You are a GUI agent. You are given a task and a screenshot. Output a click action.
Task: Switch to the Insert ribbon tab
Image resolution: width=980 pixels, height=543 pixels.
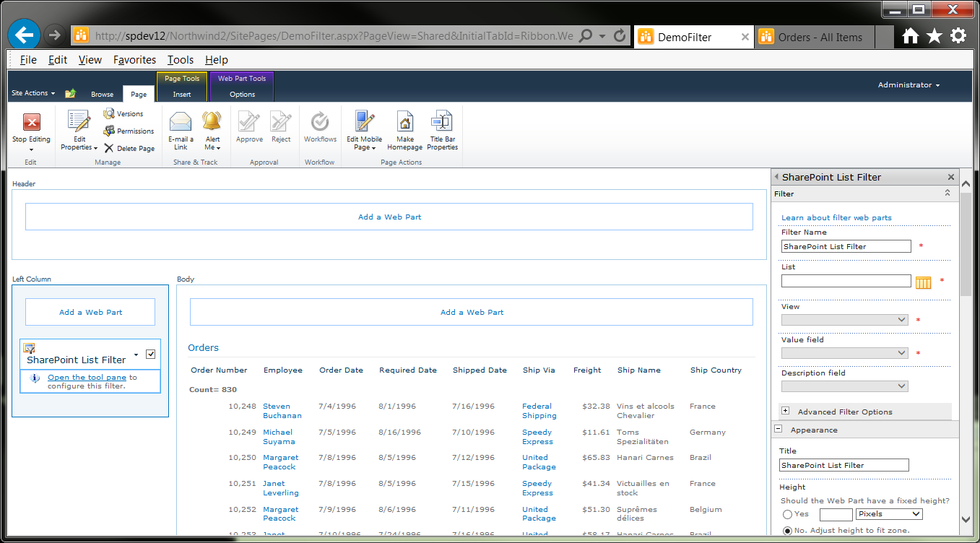[182, 94]
